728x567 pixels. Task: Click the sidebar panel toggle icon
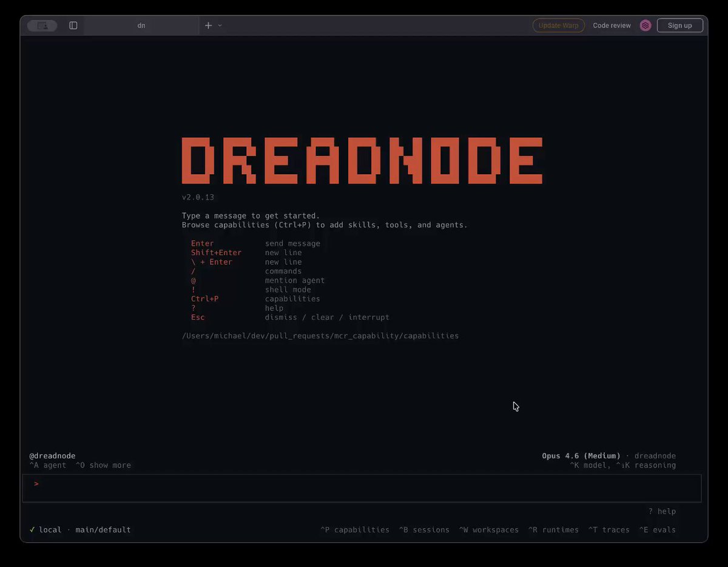(x=73, y=25)
